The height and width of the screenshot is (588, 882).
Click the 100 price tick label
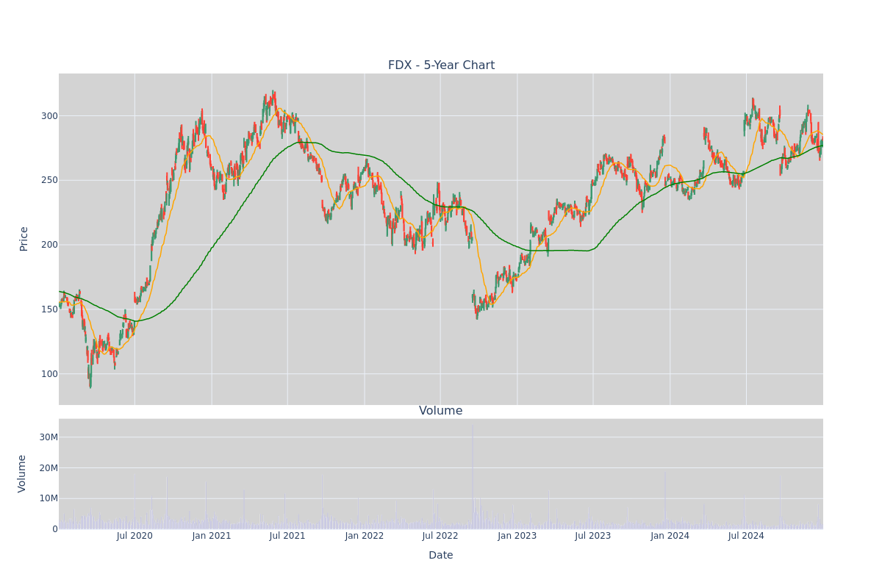[49, 374]
